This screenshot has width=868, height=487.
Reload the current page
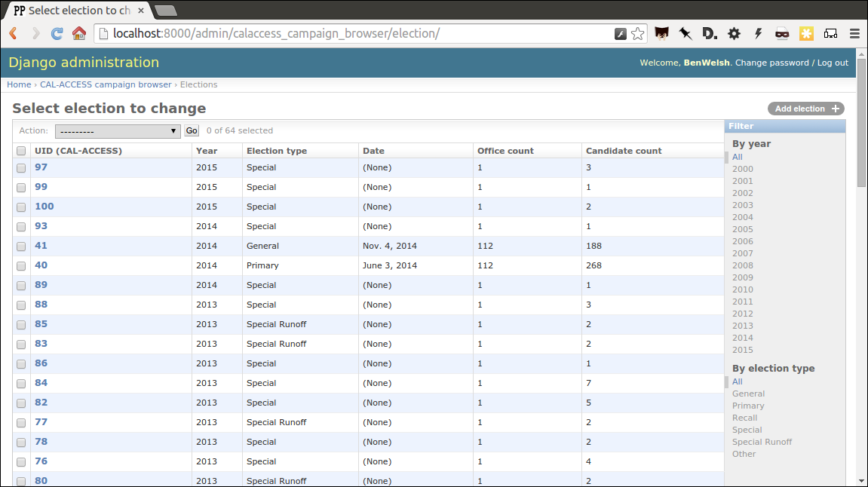pyautogui.click(x=56, y=33)
